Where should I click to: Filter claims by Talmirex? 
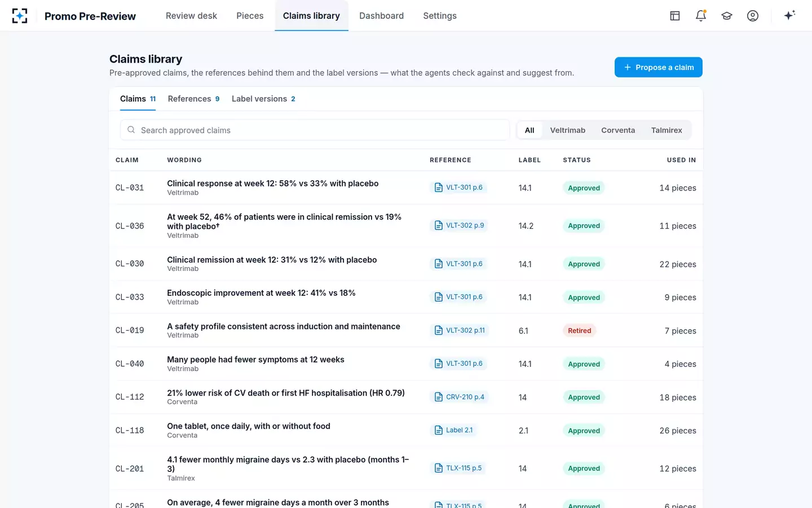pyautogui.click(x=667, y=130)
